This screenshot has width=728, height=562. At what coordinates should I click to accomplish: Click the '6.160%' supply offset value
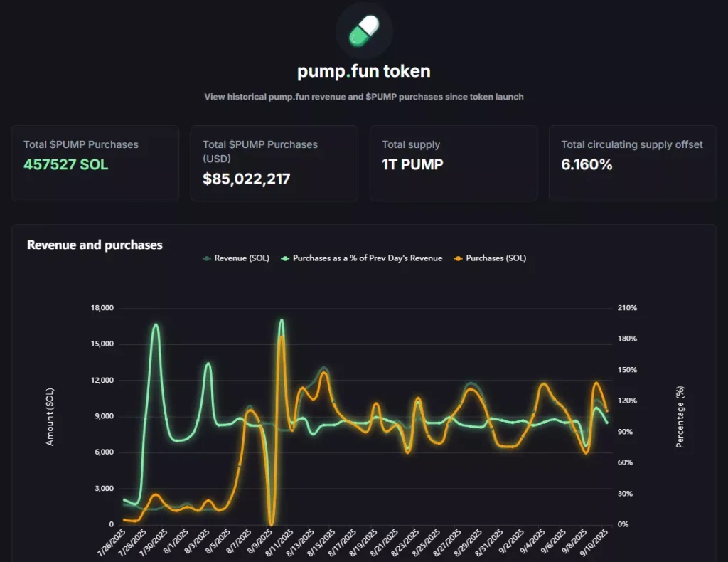(x=587, y=164)
